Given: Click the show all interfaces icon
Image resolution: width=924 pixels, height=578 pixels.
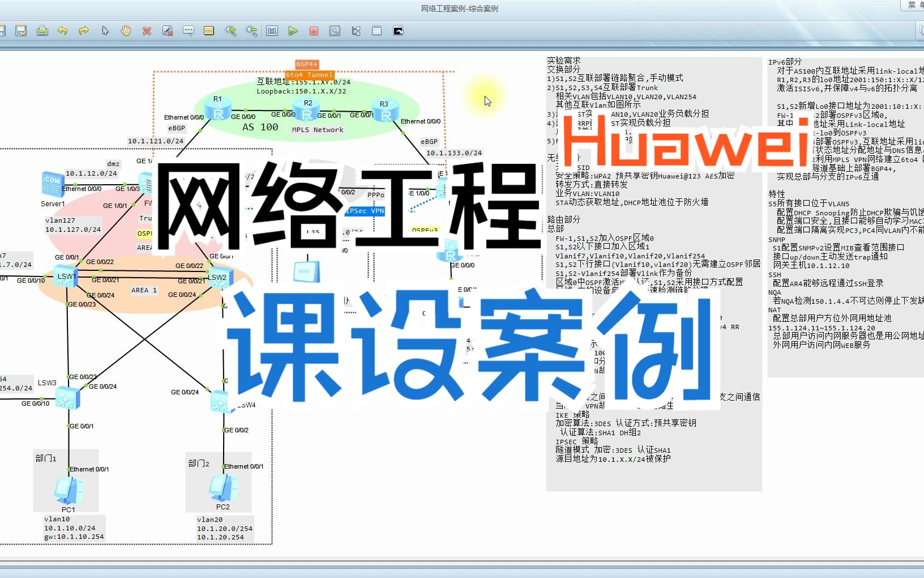Looking at the screenshot, I should pos(356,31).
